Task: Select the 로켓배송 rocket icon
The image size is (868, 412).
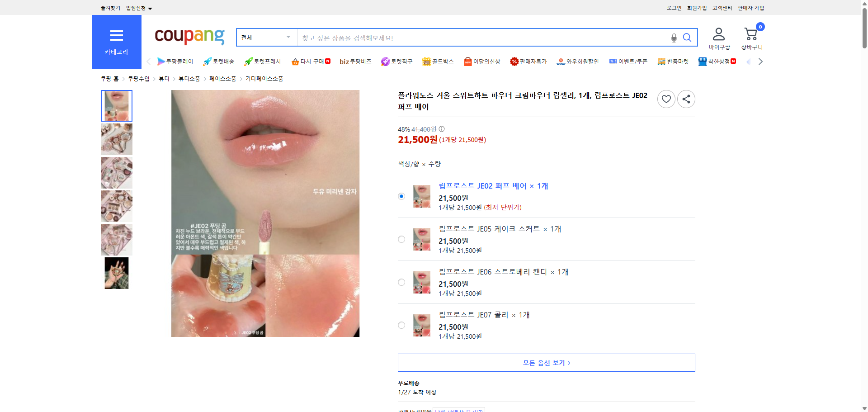Action: (x=207, y=62)
